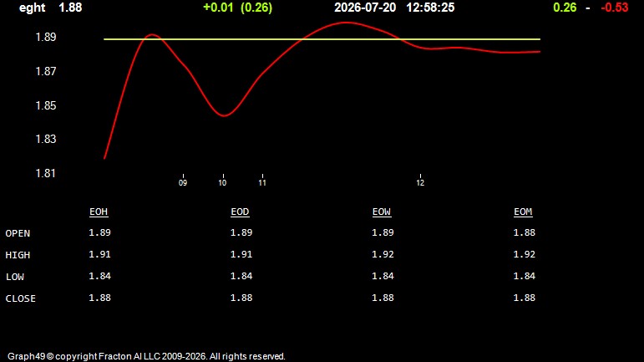Image resolution: width=644 pixels, height=362 pixels.
Task: Click the EOW HIGH value 1.92
Action: [x=383, y=254]
